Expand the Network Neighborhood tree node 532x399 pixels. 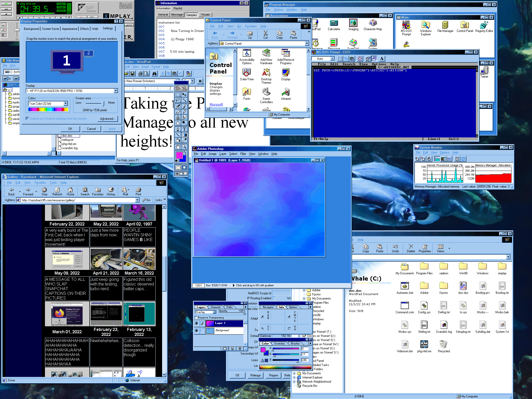coord(294,382)
